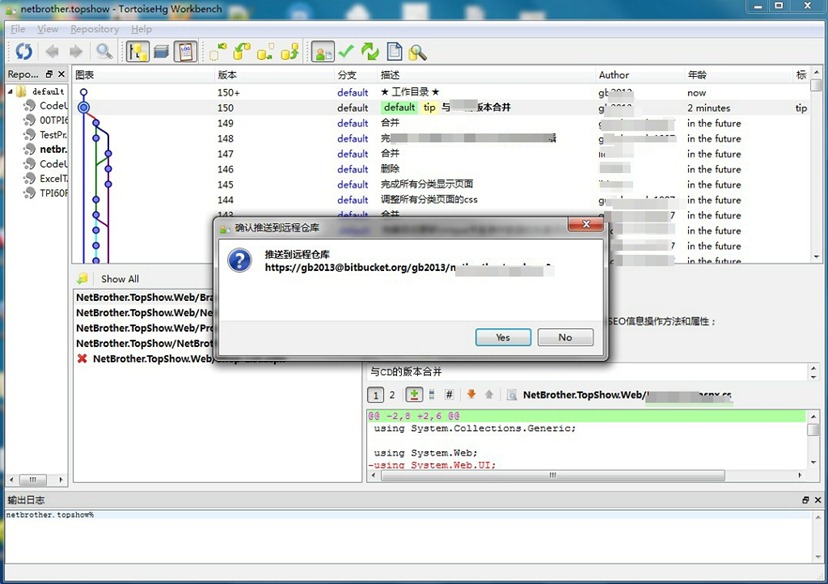Toggle the output log panel button
828x584 pixels.
click(185, 52)
